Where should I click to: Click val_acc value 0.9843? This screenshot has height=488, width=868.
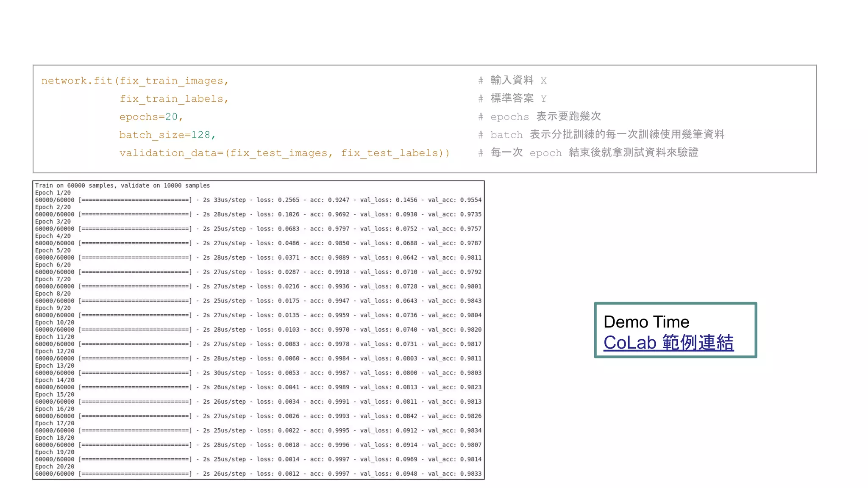point(471,301)
